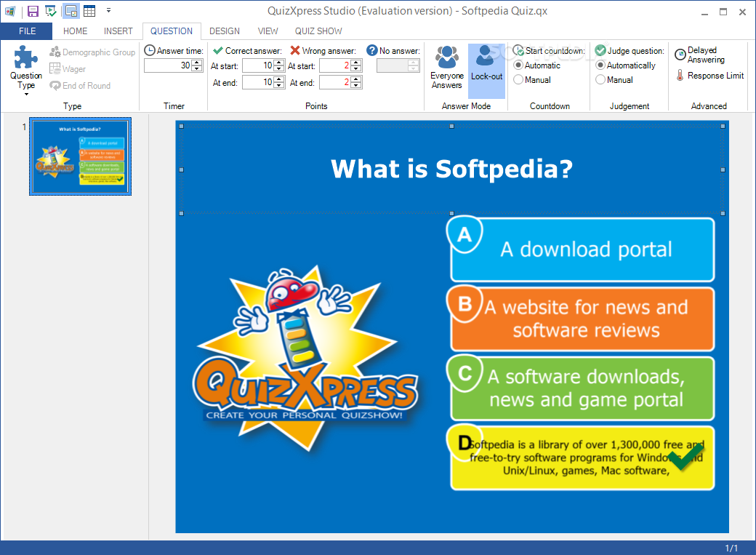This screenshot has height=555, width=756.
Task: Click the red Wrong answer X icon
Action: click(x=295, y=50)
